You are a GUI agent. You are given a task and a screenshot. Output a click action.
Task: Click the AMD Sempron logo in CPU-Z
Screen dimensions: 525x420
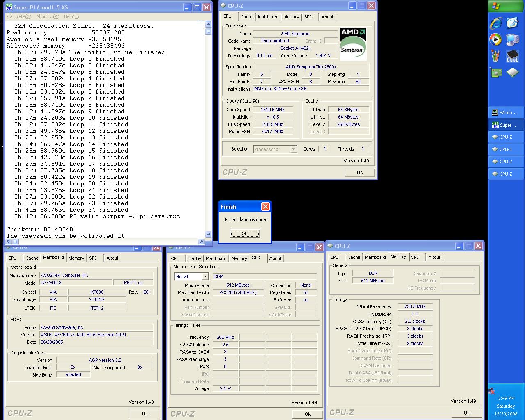(353, 44)
